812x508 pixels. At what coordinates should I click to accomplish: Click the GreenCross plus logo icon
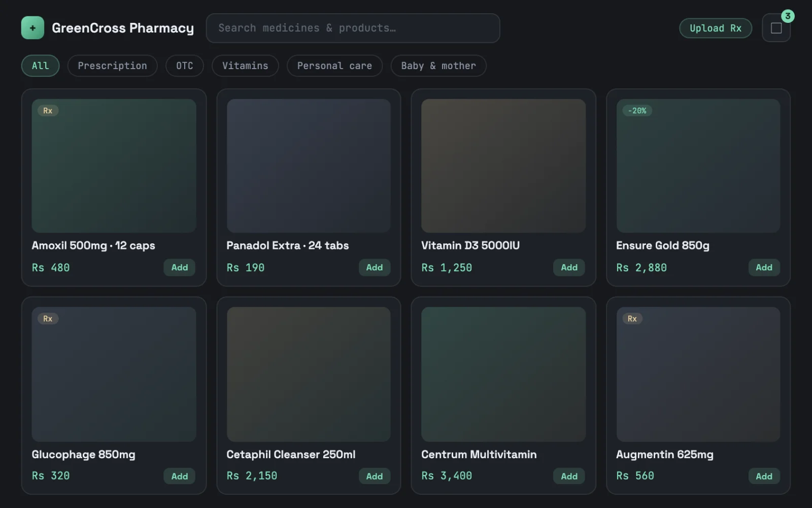click(x=32, y=28)
